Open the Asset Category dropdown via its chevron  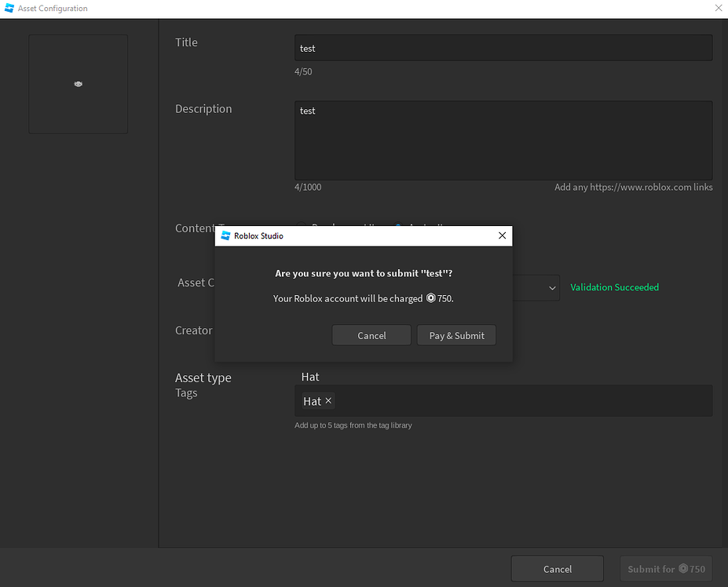[x=552, y=288]
